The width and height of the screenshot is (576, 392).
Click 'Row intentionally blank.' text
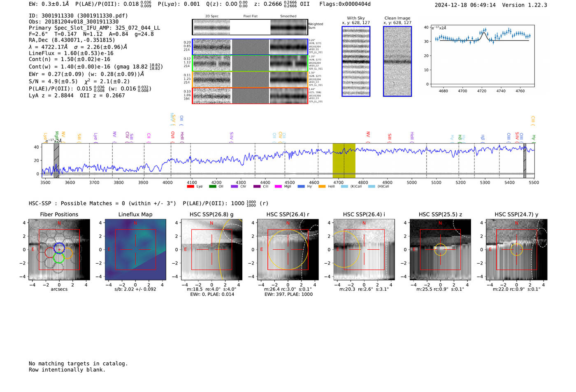tap(67, 370)
